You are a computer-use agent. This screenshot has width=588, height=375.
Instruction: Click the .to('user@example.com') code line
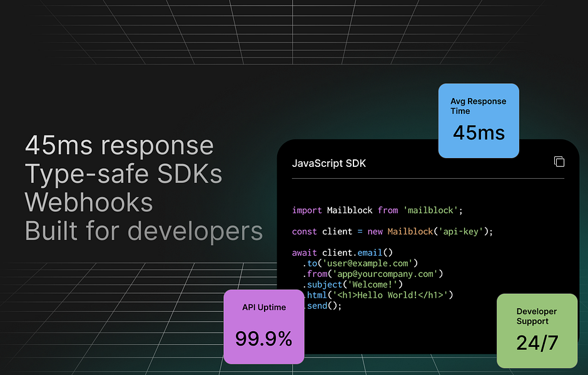click(x=360, y=263)
